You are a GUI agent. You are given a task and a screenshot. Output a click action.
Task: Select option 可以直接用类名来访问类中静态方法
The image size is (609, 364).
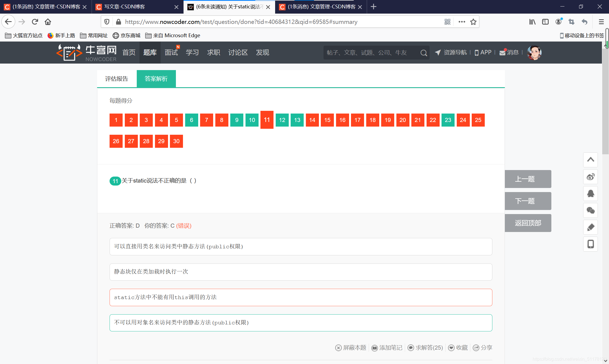(301, 247)
